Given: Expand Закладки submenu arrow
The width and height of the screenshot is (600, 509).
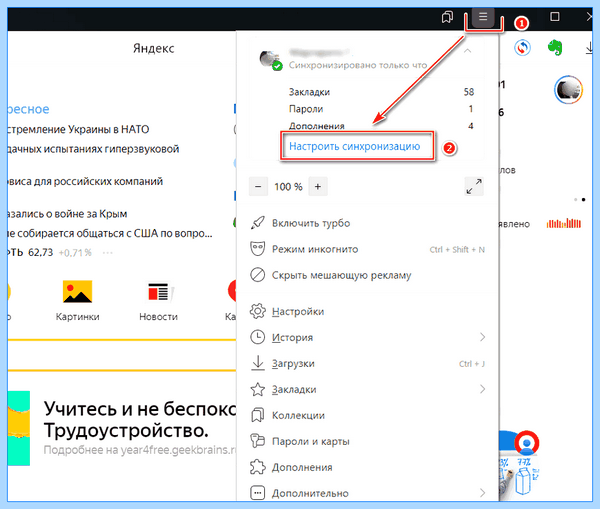Looking at the screenshot, I should coord(482,389).
